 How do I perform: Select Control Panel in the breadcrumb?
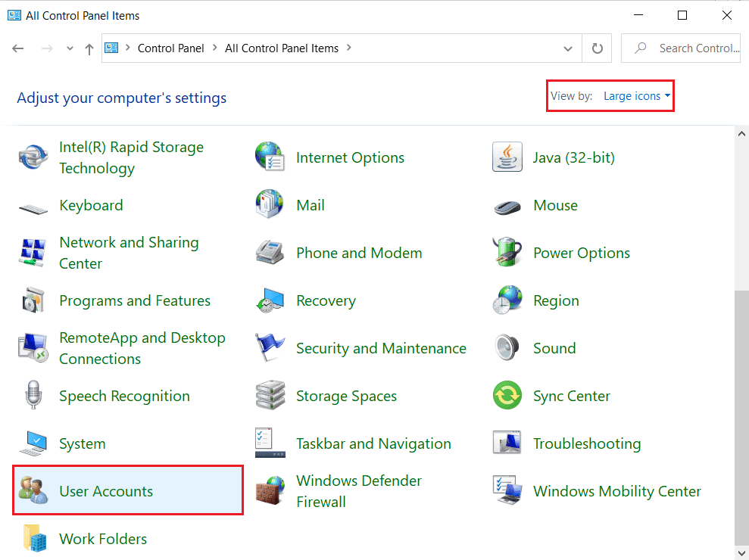171,48
